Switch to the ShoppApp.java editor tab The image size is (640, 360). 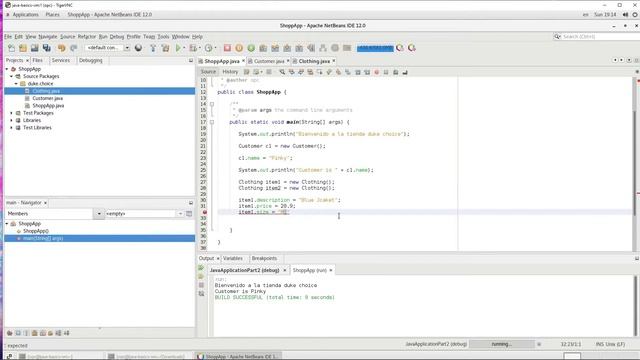(x=222, y=61)
